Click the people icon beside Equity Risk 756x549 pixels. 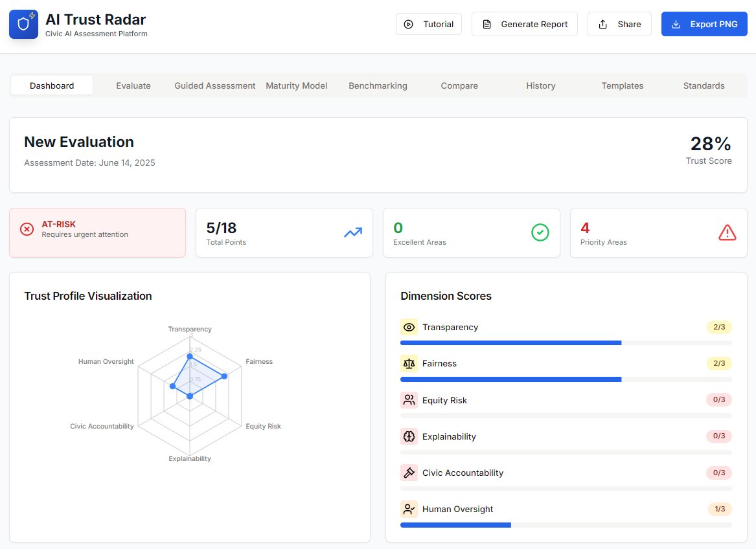point(409,400)
